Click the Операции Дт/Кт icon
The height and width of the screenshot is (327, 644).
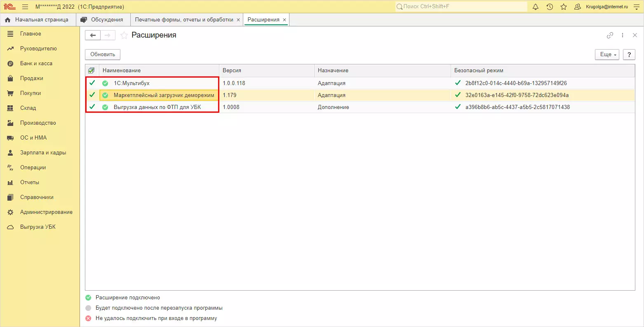coord(11,168)
